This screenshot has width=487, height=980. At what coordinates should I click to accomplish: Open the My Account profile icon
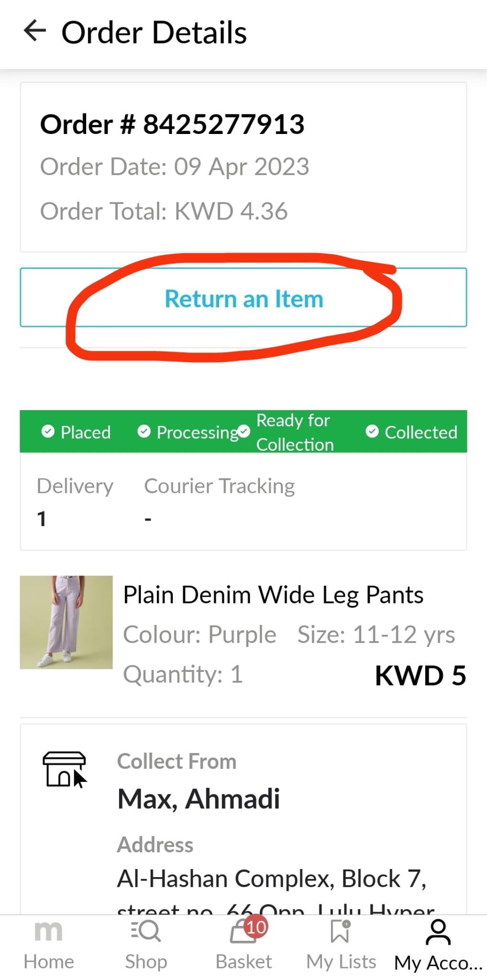[438, 932]
